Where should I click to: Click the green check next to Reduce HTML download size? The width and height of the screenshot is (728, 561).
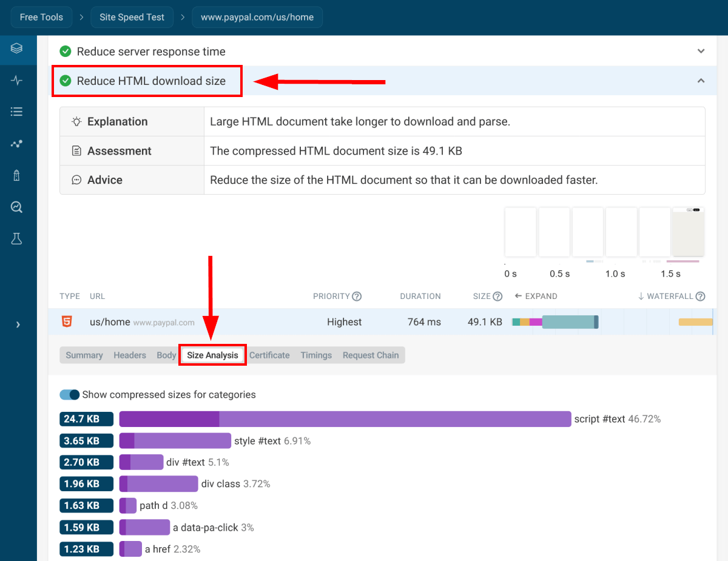[66, 81]
